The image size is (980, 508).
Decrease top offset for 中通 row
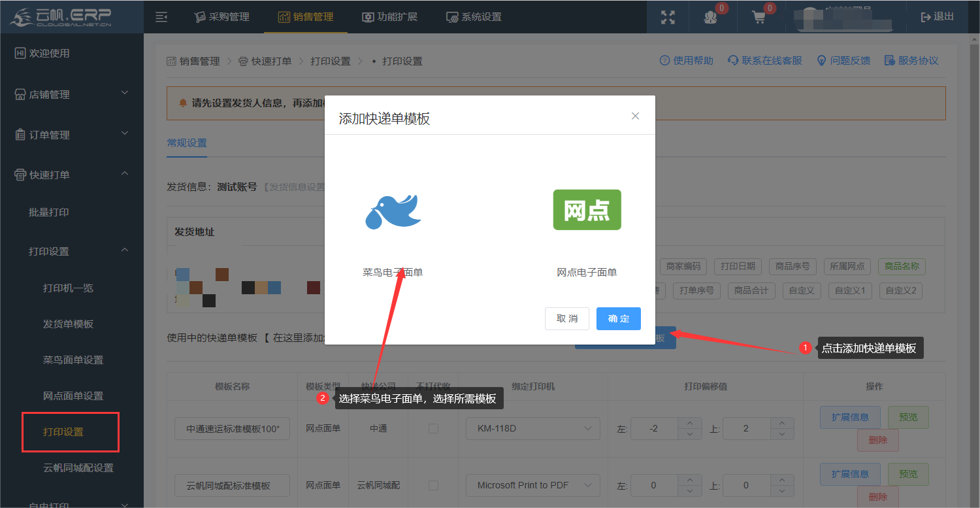tap(782, 434)
